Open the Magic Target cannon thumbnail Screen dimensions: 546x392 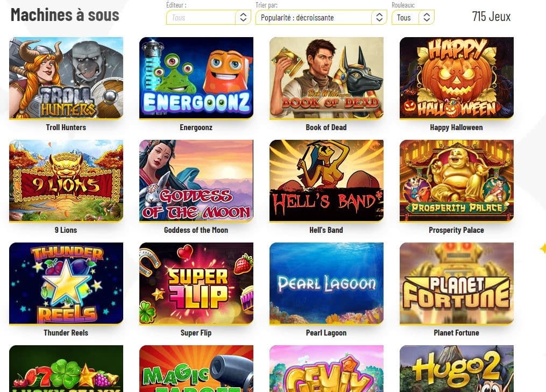(x=196, y=369)
